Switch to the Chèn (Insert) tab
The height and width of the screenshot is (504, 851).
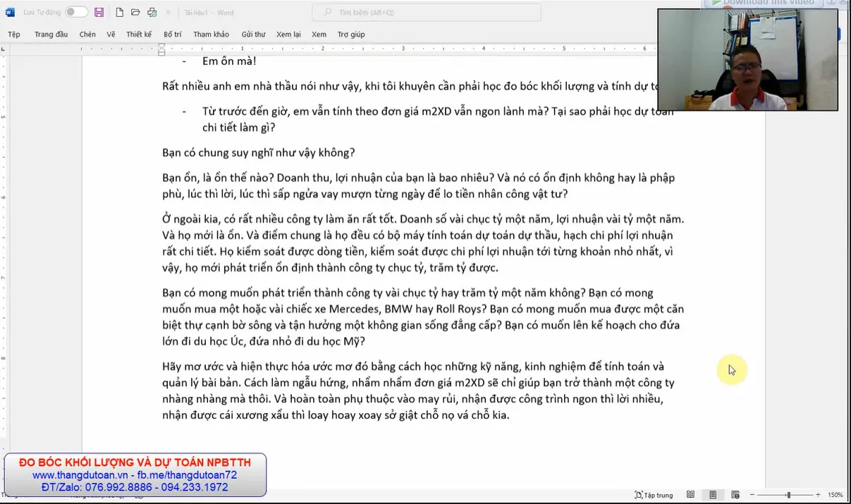tap(87, 35)
